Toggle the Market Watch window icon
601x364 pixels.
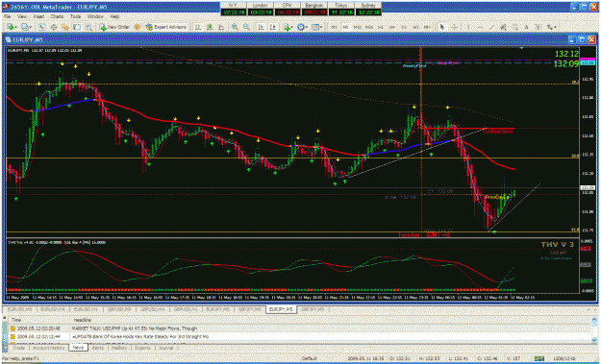(41, 27)
